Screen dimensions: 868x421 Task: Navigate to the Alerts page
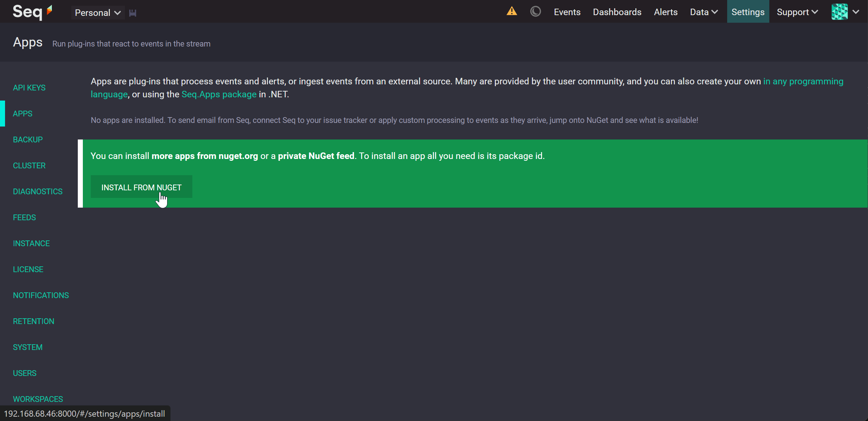[x=666, y=12]
